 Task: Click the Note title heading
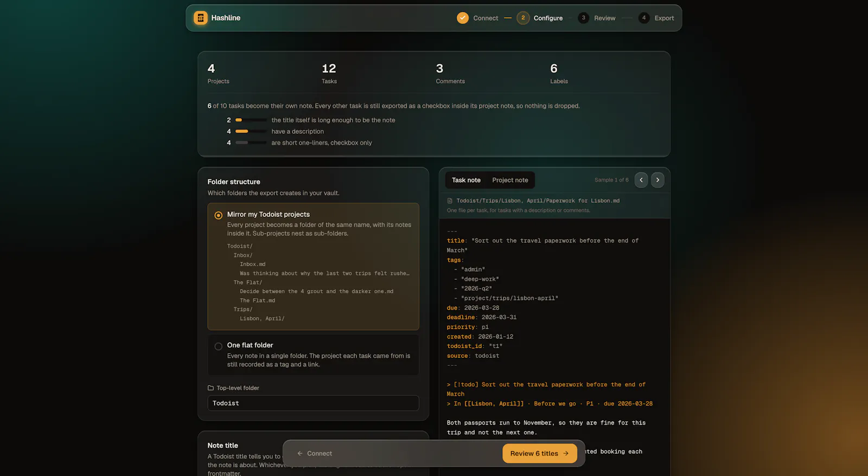222,446
